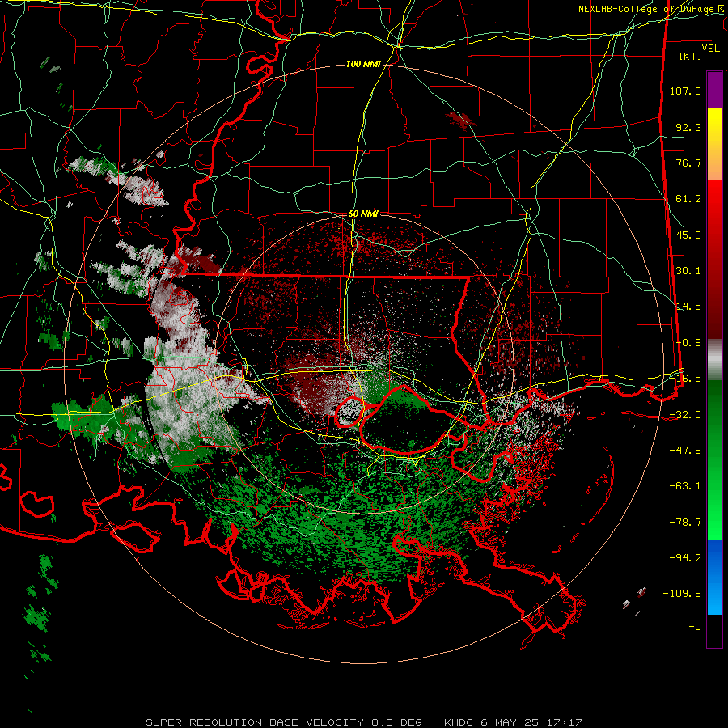Click the 100 NMI range ring label
Image resolution: width=728 pixels, height=728 pixels.
click(363, 64)
